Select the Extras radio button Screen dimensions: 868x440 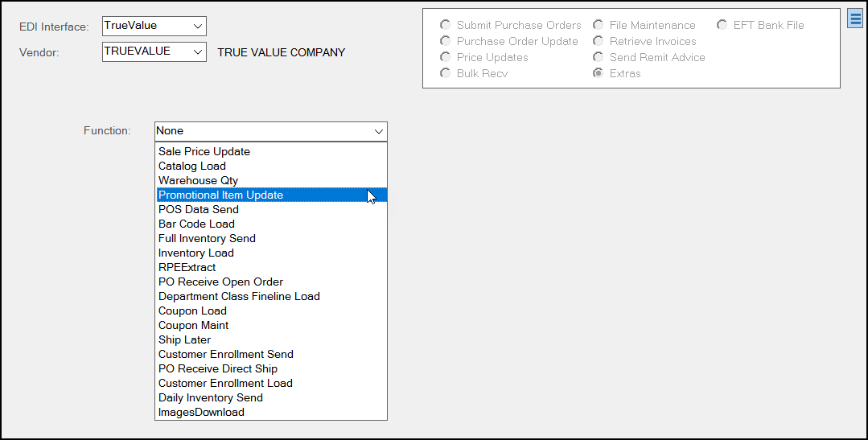(x=599, y=73)
